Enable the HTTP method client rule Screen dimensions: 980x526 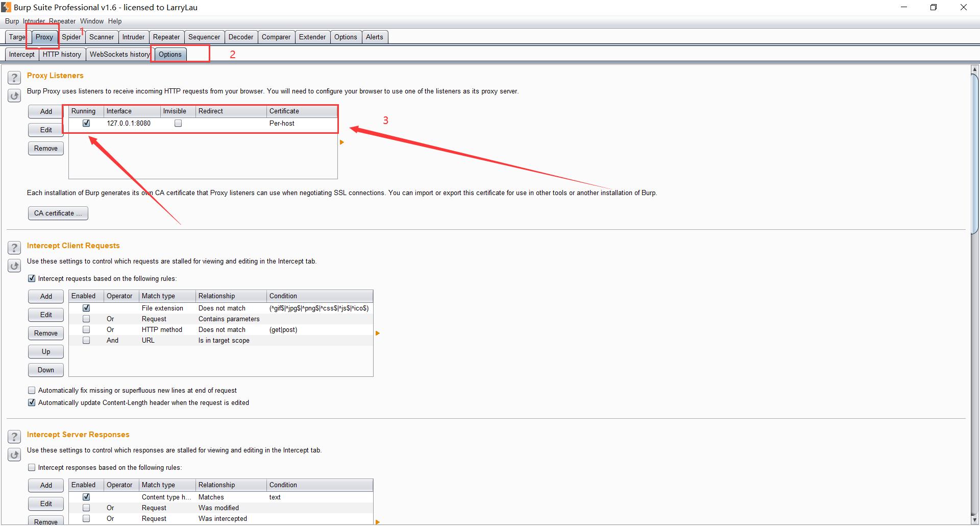(x=86, y=329)
